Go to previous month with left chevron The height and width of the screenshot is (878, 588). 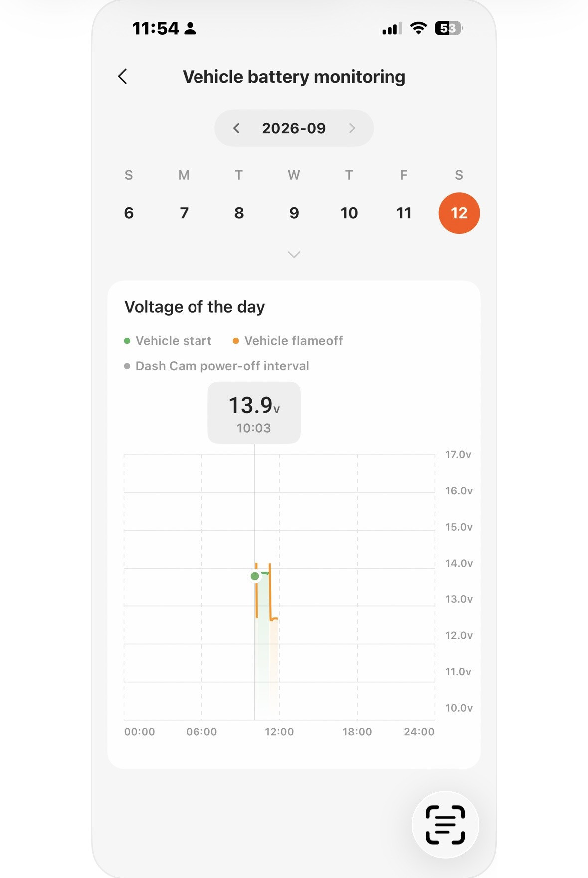coord(236,128)
